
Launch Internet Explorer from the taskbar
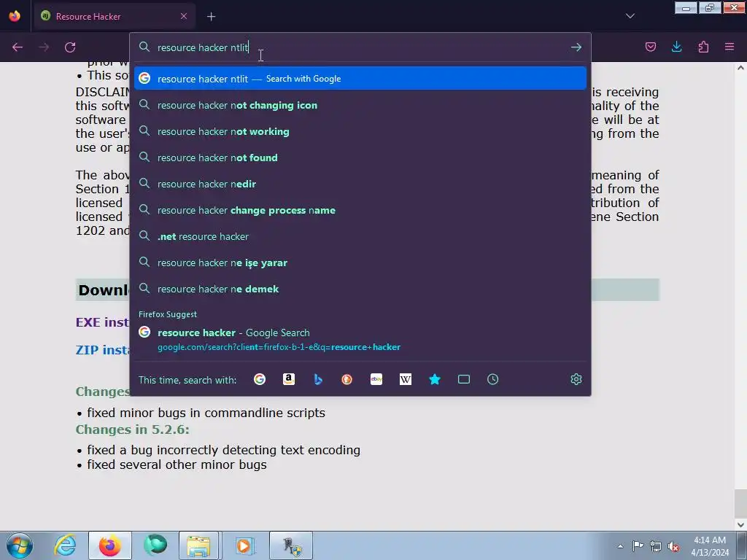click(65, 545)
